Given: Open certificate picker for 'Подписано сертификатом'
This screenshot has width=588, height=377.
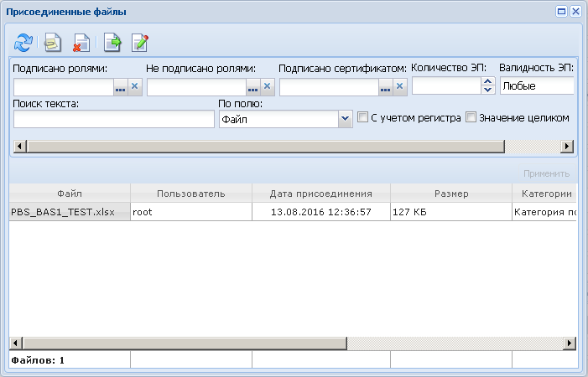Looking at the screenshot, I should pyautogui.click(x=386, y=87).
